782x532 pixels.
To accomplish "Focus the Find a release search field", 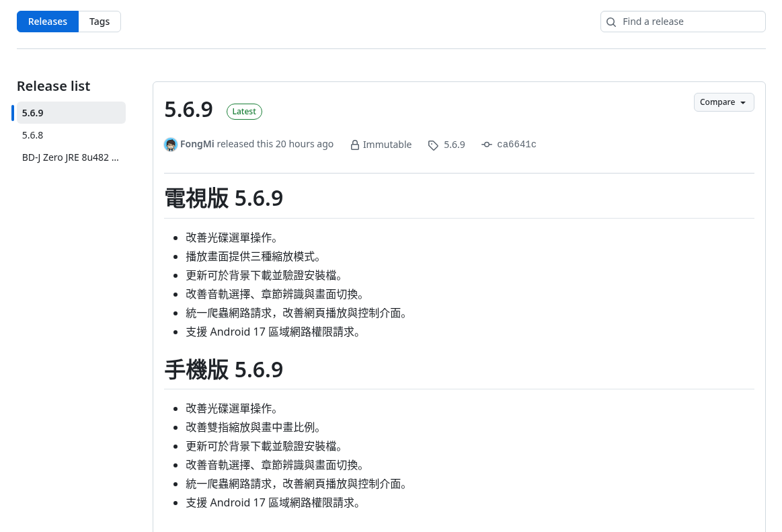I will pyautogui.click(x=682, y=22).
